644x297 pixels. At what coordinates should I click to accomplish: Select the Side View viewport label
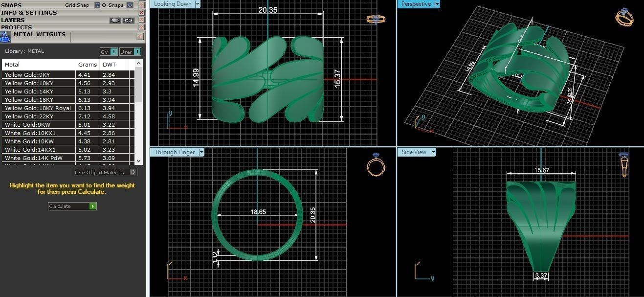(x=414, y=152)
